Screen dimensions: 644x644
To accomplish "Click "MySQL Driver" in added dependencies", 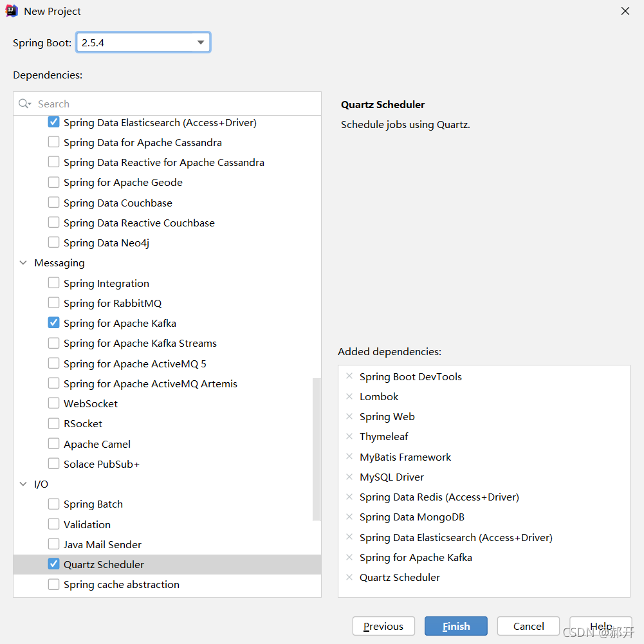I will point(392,477).
